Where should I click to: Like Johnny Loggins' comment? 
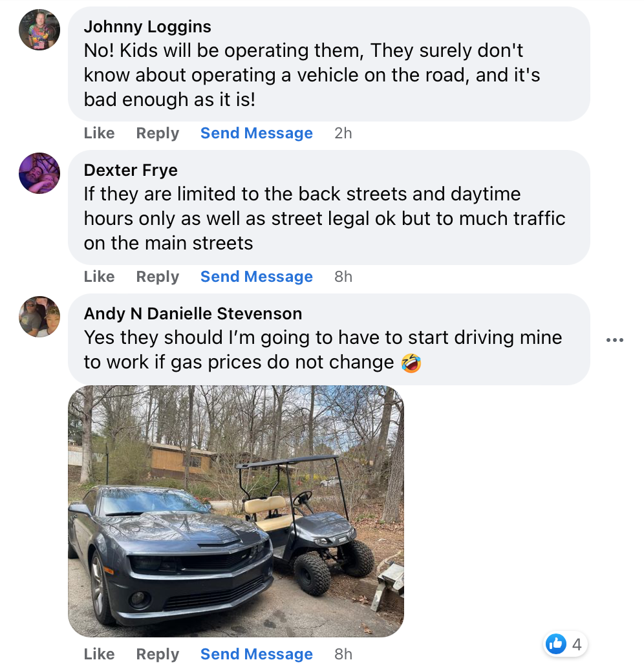point(99,133)
